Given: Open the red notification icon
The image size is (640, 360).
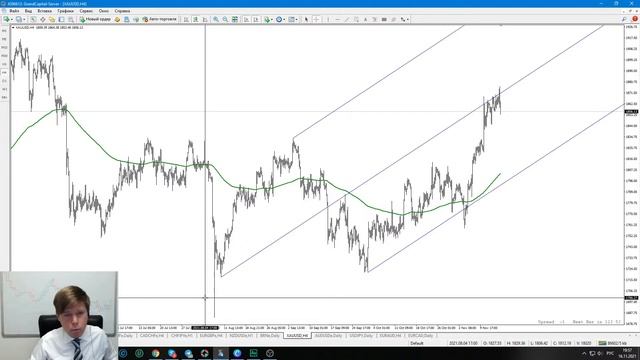Looking at the screenshot, I should coord(635,19).
